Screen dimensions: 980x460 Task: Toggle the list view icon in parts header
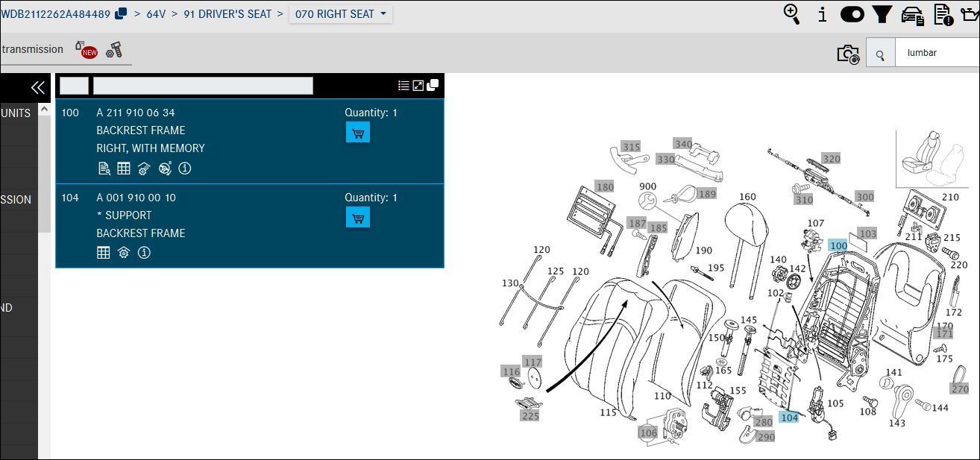(403, 86)
